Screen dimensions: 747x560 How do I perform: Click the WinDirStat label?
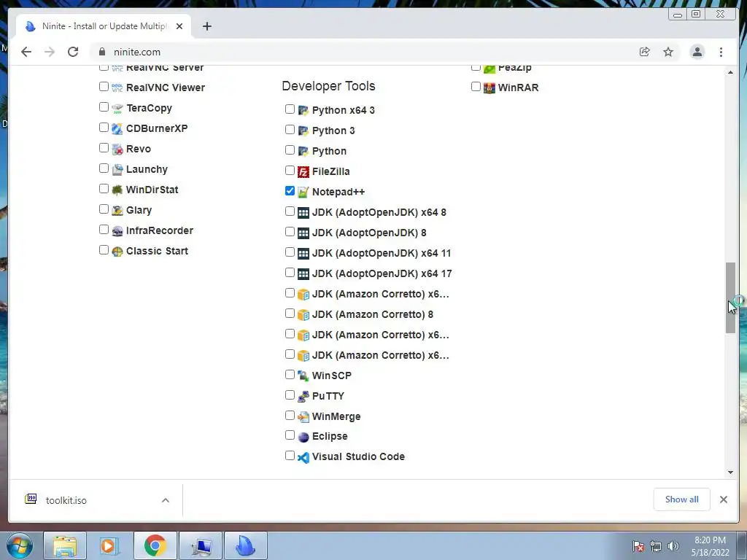(x=152, y=190)
